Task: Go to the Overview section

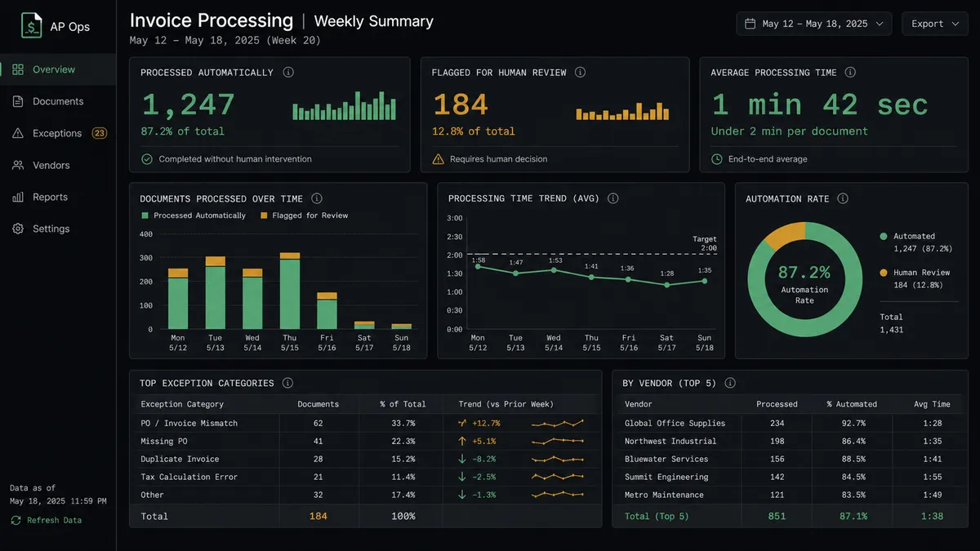Action: [x=58, y=69]
